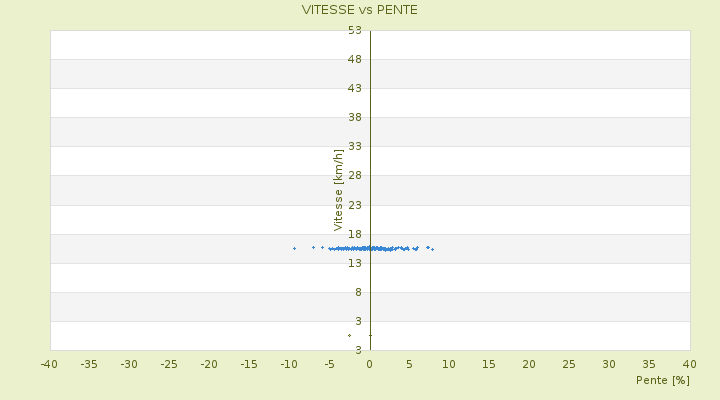Viewport: 720px width, 400px height.
Task: Click the Pente [%] horizontal axis label
Action: 663,380
